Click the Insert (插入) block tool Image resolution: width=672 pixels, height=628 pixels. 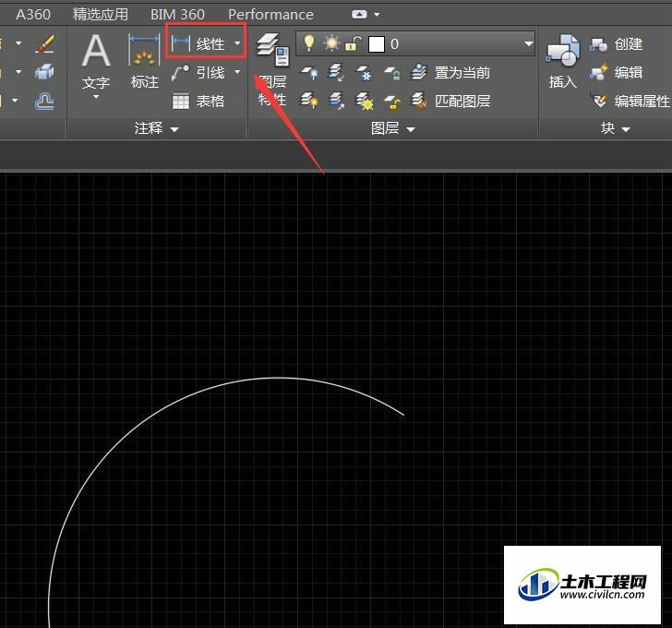pyautogui.click(x=563, y=62)
